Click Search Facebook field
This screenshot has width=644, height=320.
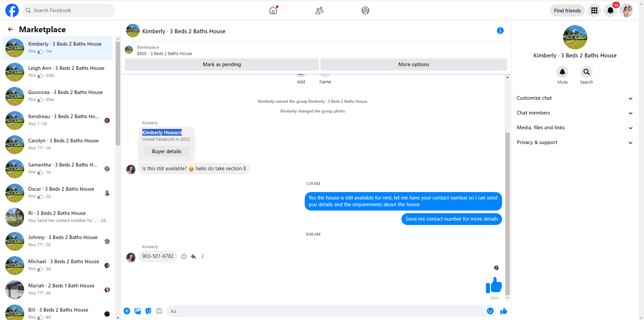(x=68, y=10)
